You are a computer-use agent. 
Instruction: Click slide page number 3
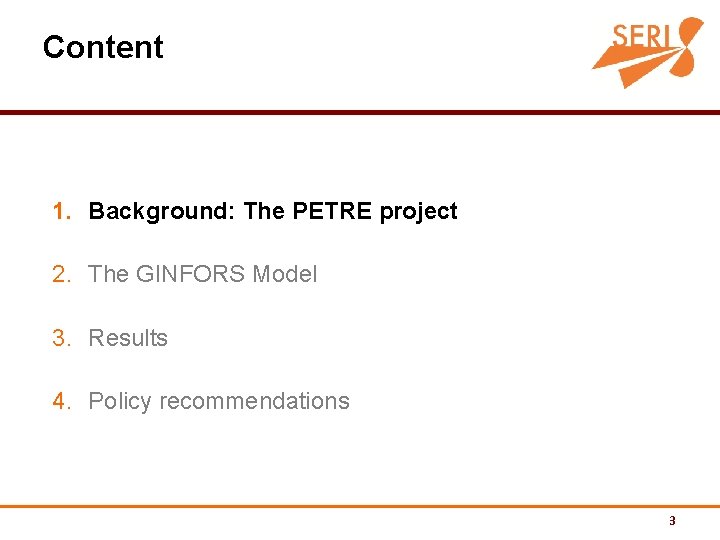[x=672, y=521]
